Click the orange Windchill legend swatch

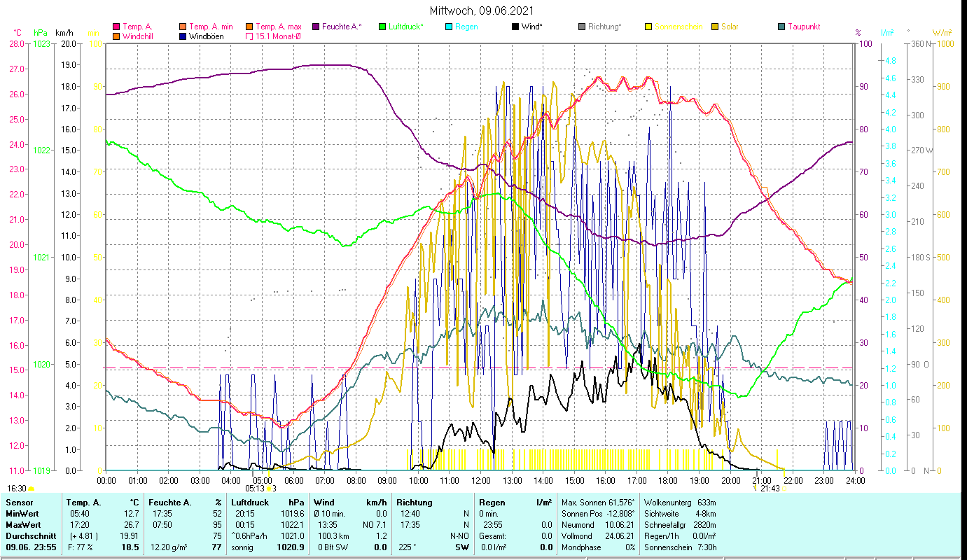click(x=116, y=36)
